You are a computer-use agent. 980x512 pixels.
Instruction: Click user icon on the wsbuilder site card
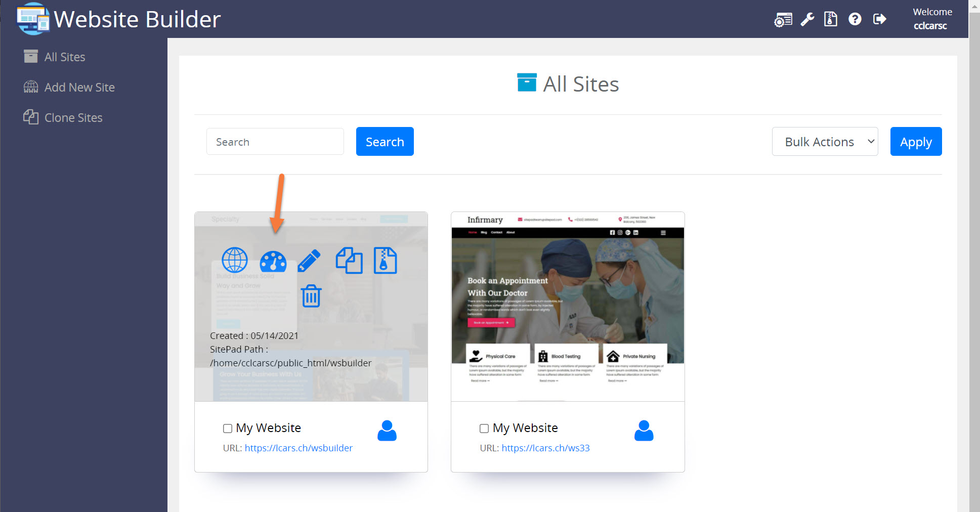click(387, 431)
